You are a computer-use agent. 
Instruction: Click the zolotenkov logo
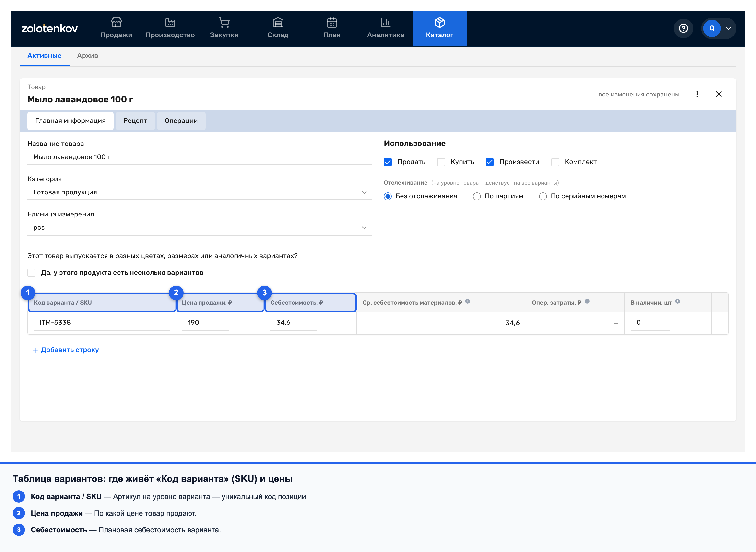click(x=49, y=28)
